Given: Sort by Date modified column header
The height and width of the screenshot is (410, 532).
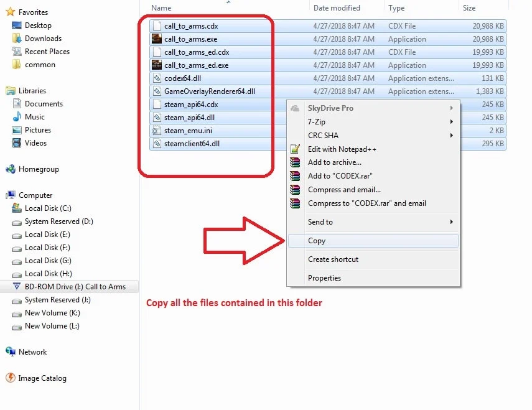Looking at the screenshot, I should coord(337,8).
